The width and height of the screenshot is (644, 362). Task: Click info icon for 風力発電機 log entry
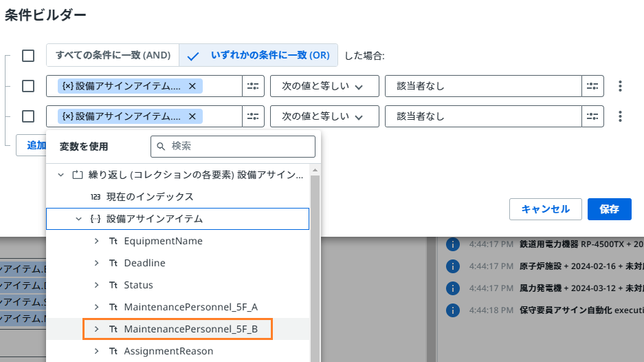(x=453, y=288)
